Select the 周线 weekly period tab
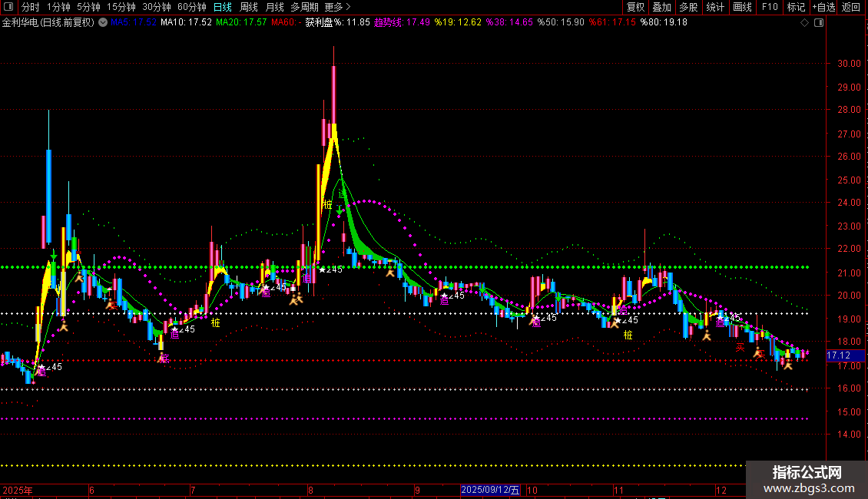868x499 pixels. (249, 7)
